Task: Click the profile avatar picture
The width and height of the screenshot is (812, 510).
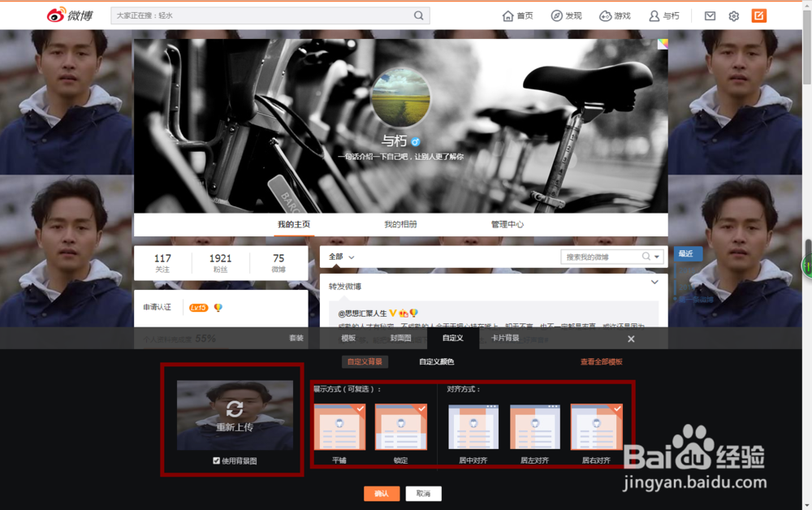Action: pos(400,97)
